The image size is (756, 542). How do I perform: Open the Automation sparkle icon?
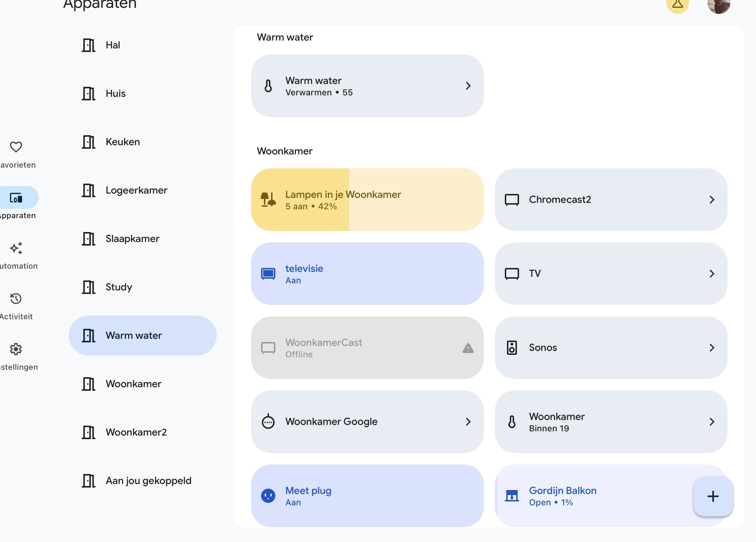[x=16, y=248]
